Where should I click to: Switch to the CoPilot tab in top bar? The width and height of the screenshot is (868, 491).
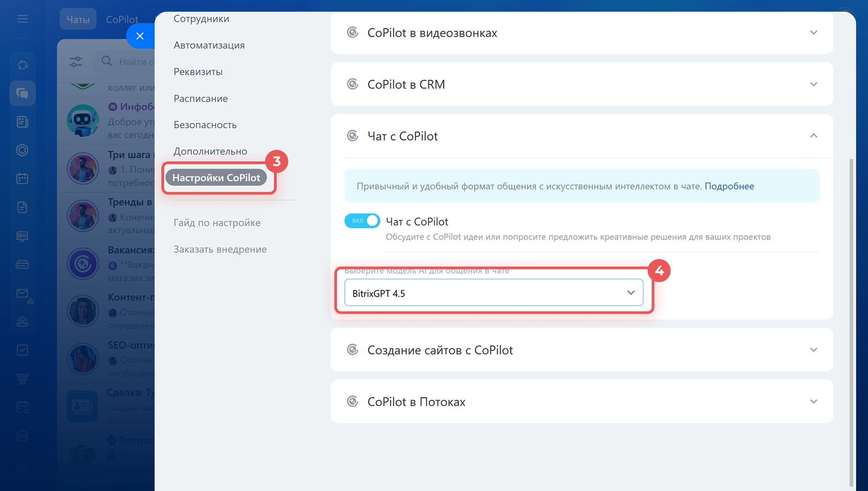click(x=122, y=19)
